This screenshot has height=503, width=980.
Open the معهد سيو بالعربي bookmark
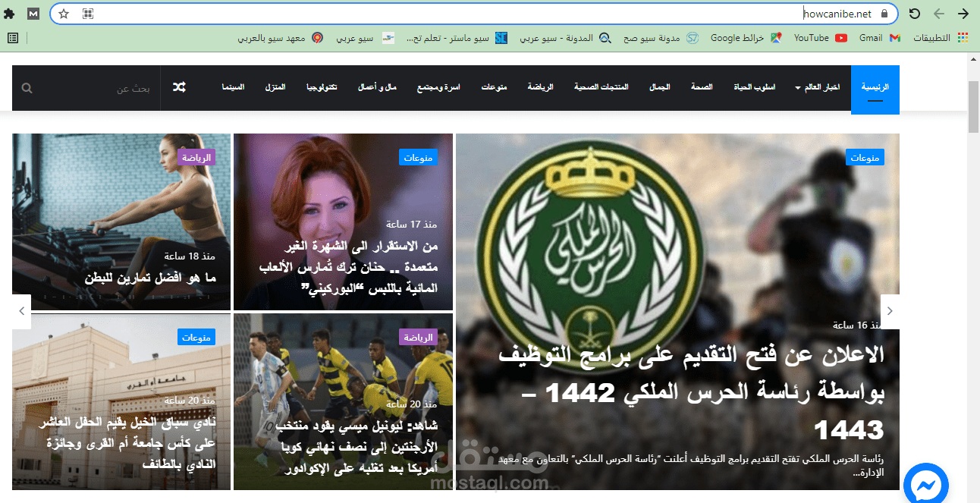[x=281, y=37]
